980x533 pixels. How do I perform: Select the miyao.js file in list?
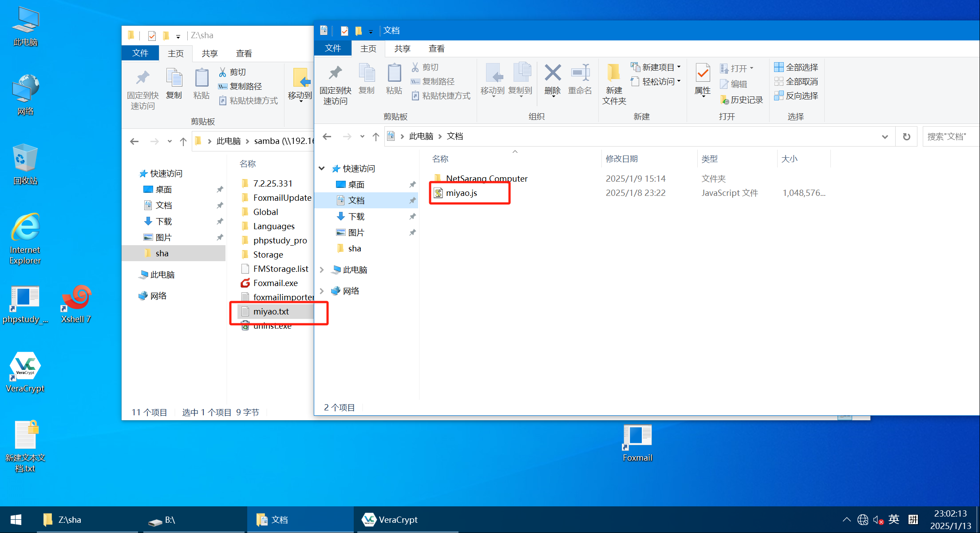click(x=461, y=193)
